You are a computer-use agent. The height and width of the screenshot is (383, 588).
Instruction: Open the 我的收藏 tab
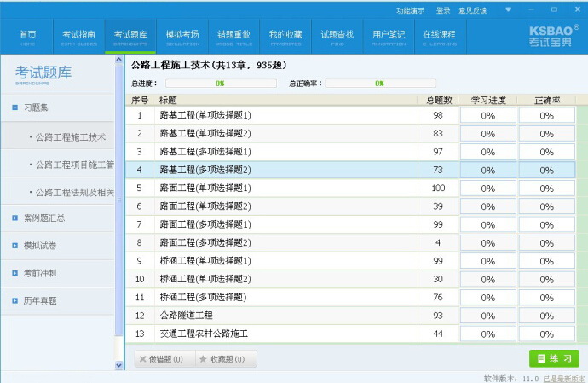pyautogui.click(x=285, y=37)
